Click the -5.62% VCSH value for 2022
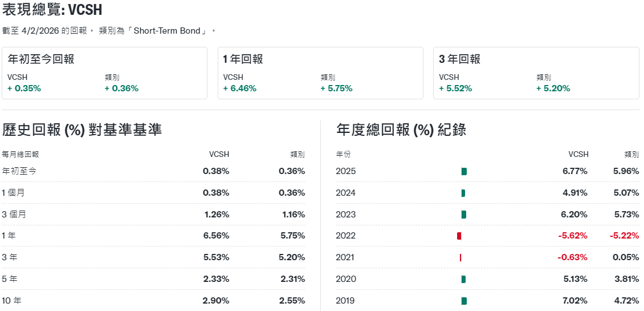Viewport: 644px width, 311px height. pyautogui.click(x=572, y=236)
